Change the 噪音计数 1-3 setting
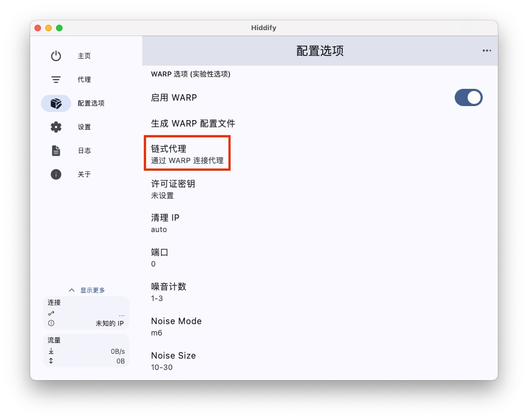Screen dimensions: 528x420 click(x=168, y=292)
